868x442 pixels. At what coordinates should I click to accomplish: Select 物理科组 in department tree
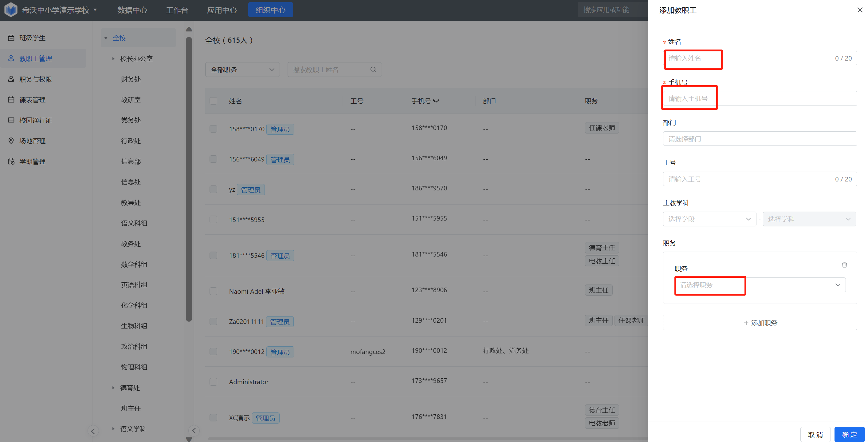coord(134,367)
